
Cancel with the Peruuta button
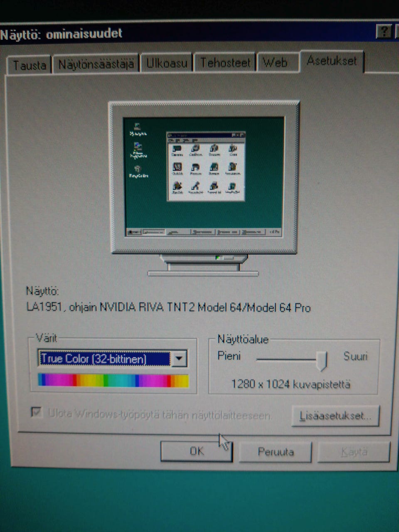click(275, 452)
